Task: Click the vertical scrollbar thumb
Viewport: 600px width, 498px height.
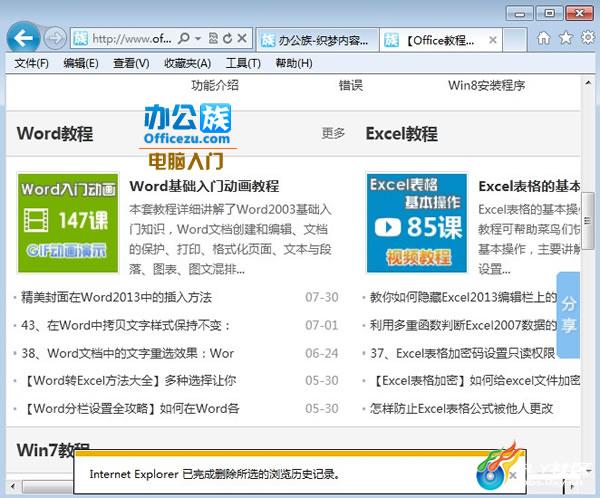Action: point(588,221)
